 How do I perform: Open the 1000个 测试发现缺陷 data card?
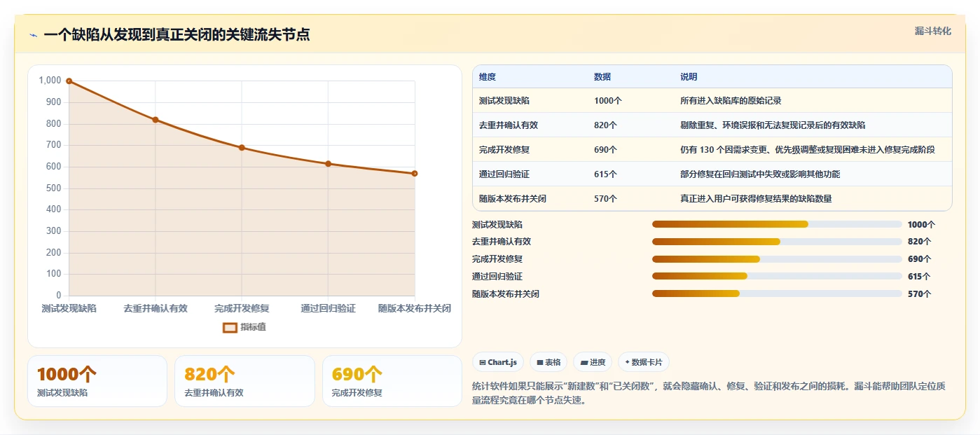tap(97, 381)
